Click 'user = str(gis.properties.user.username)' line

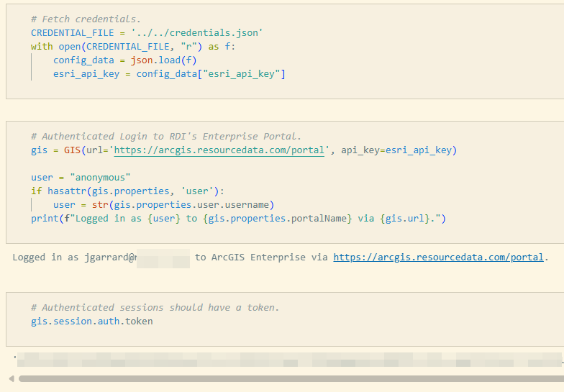[x=164, y=205]
